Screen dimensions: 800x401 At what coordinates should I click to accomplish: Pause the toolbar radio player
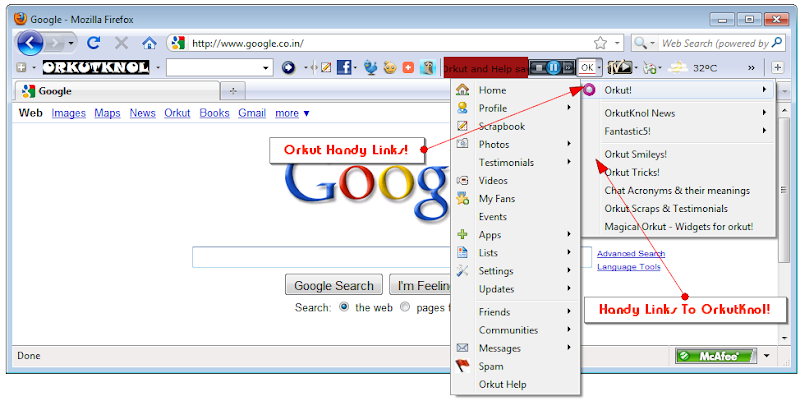click(x=554, y=67)
